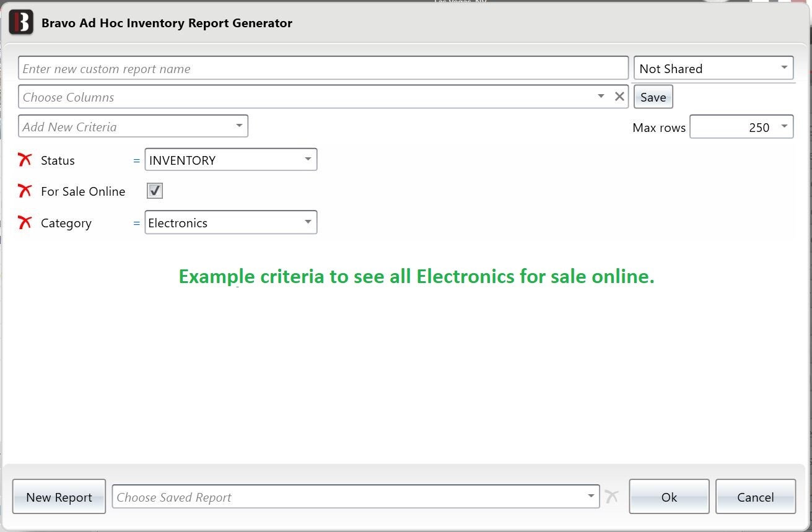
Task: Click the Bravo app logo icon
Action: pyautogui.click(x=21, y=23)
